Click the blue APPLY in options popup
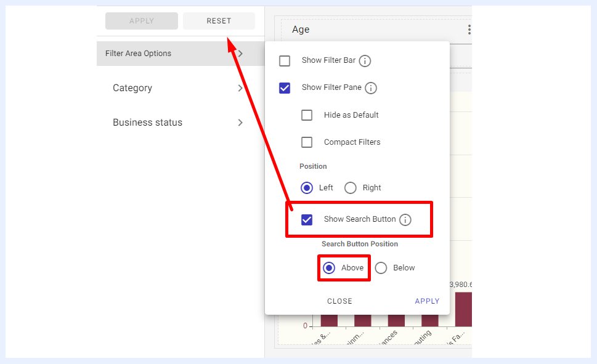Image resolution: width=597 pixels, height=364 pixels. pos(427,301)
